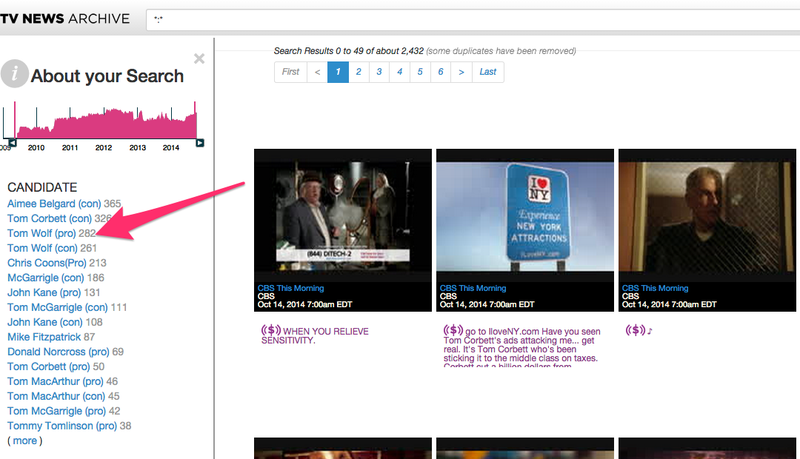Jump to results page 6

click(x=440, y=72)
